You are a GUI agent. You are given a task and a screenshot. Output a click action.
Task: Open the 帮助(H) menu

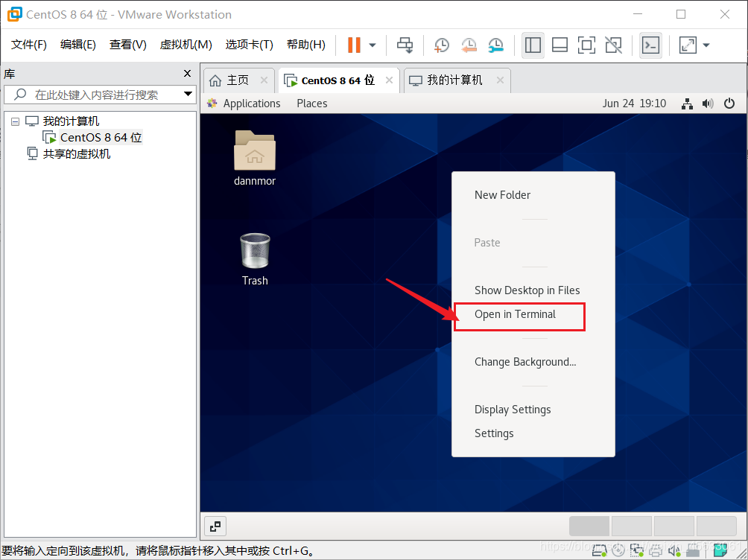(305, 45)
